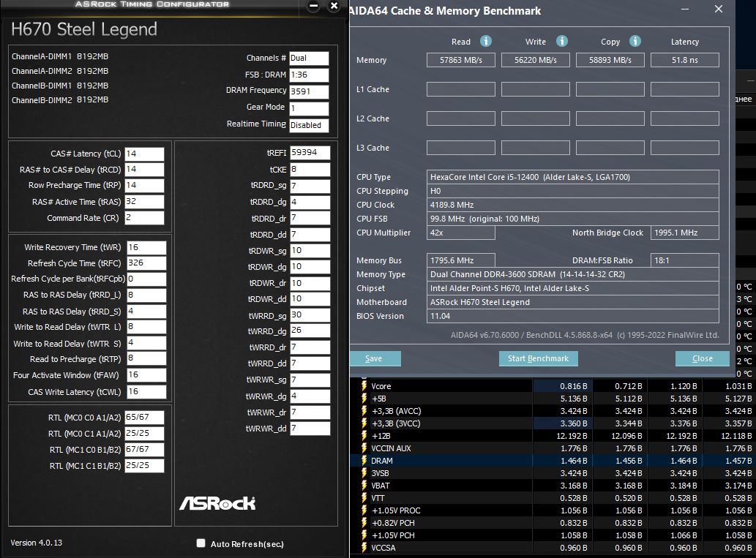Image resolution: width=756 pixels, height=558 pixels.
Task: Click the tRCD value field
Action: coord(145,169)
